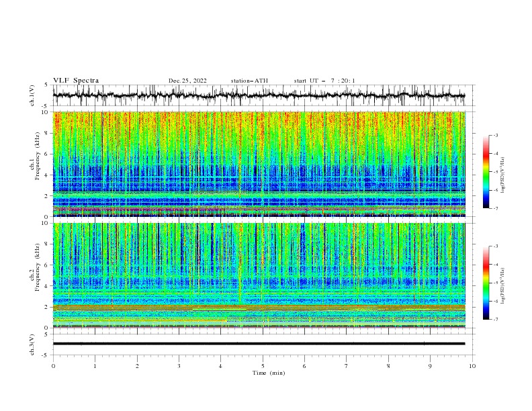Click the "Time (min)" axis label
Screen dimensions: 532x411
click(x=269, y=373)
